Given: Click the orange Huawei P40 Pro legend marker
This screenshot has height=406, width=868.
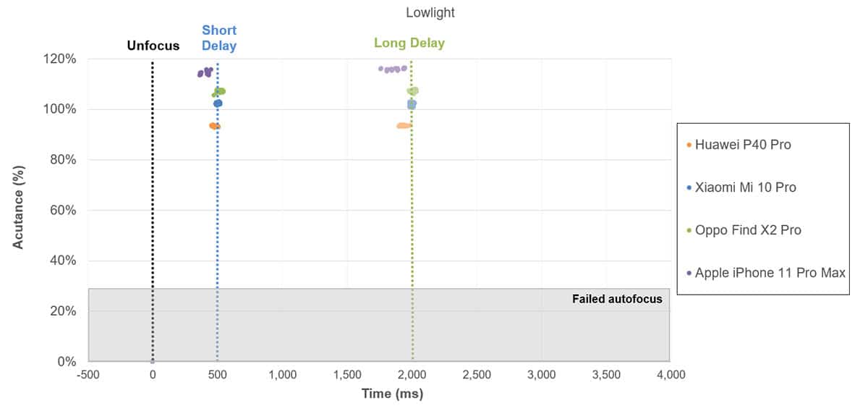Looking at the screenshot, I should pos(689,145).
